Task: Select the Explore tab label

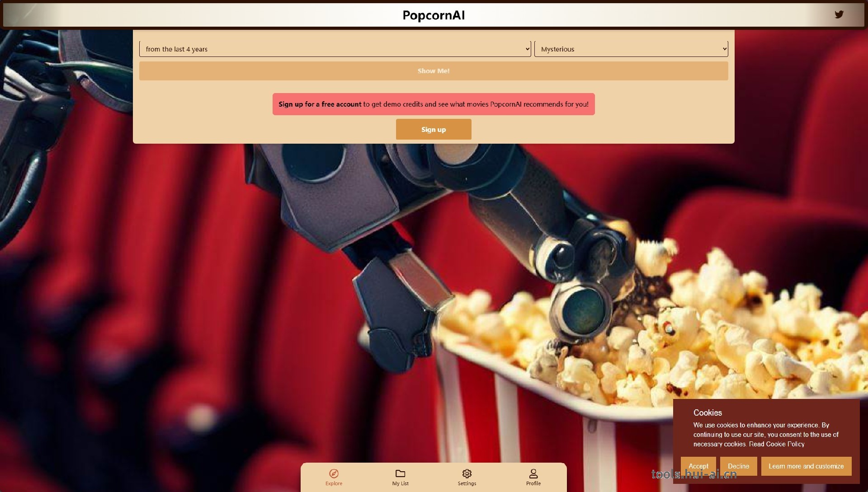Action: (334, 483)
